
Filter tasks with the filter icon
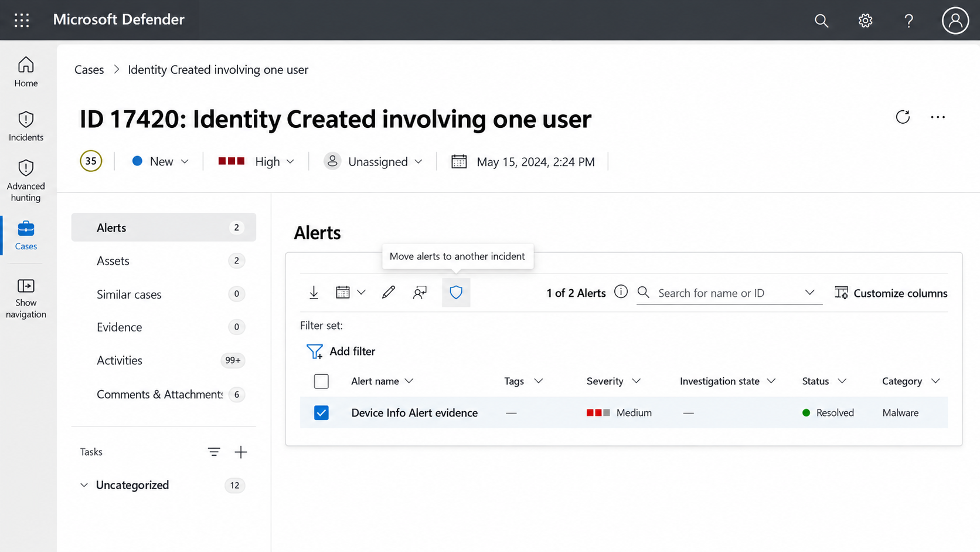[x=214, y=452]
